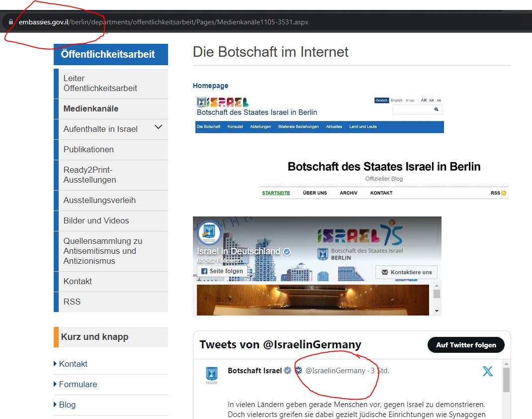Open RSS item in sidebar
This screenshot has width=532, height=419.
(113, 302)
